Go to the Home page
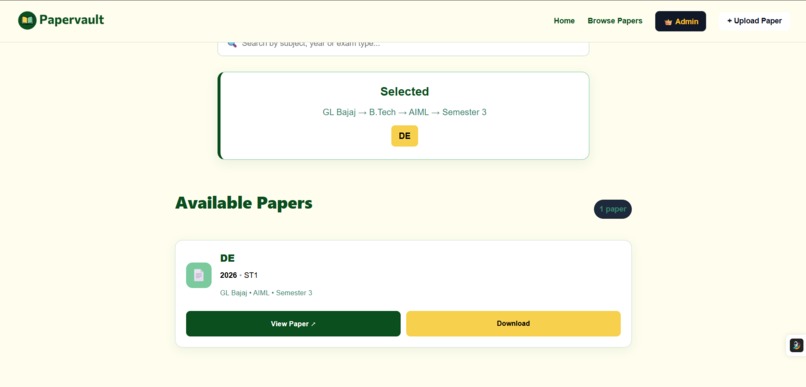Screen dimensions: 806x387 click(x=564, y=21)
